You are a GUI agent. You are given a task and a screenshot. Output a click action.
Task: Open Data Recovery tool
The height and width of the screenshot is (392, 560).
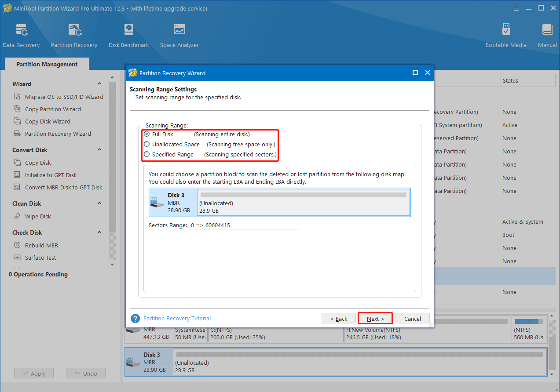pyautogui.click(x=21, y=36)
